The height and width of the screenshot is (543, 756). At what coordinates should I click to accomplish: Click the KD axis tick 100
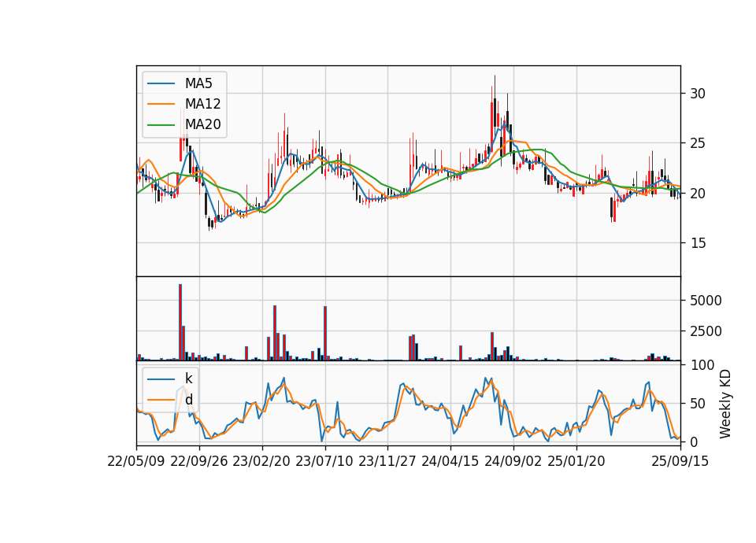[x=702, y=365]
